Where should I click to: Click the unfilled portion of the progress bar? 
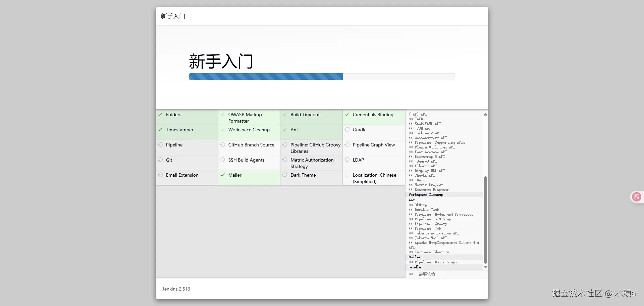[x=399, y=77]
